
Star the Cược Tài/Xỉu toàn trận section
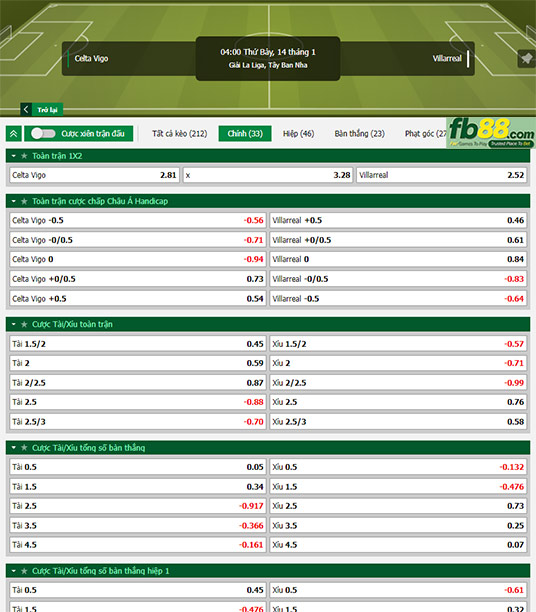tap(24, 324)
